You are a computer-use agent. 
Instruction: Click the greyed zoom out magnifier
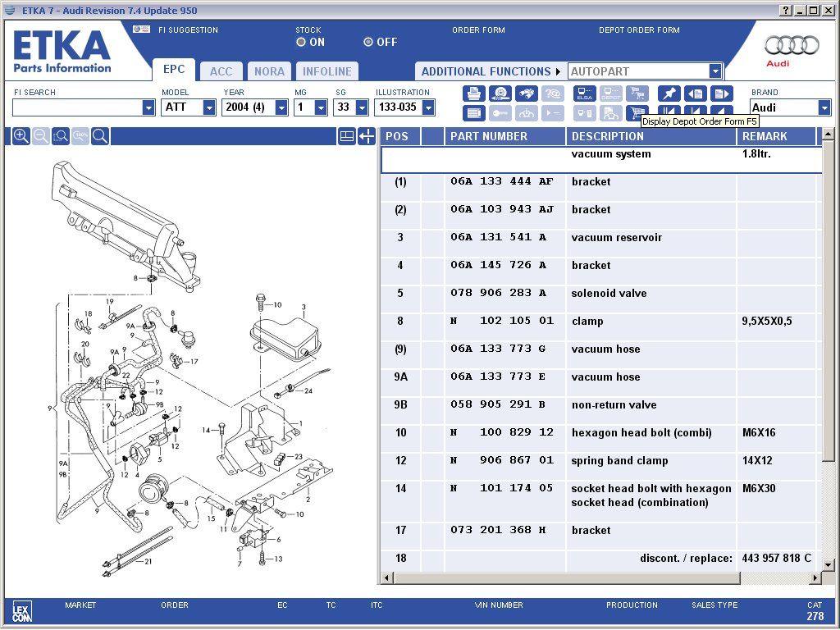coord(41,136)
